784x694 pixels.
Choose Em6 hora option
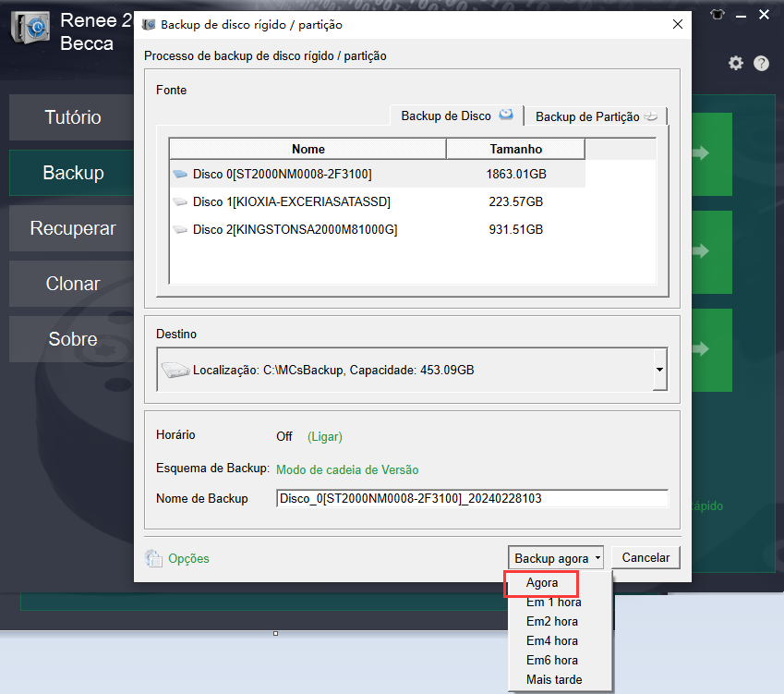(552, 661)
